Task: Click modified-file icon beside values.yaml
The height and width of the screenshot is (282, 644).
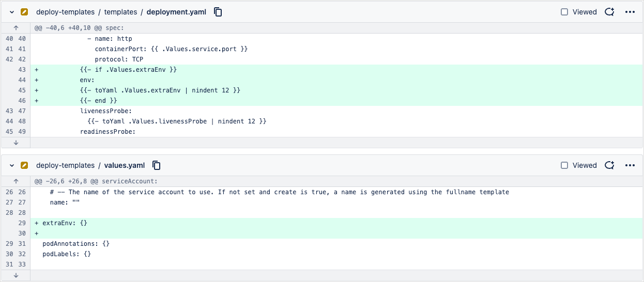Action: click(24, 165)
